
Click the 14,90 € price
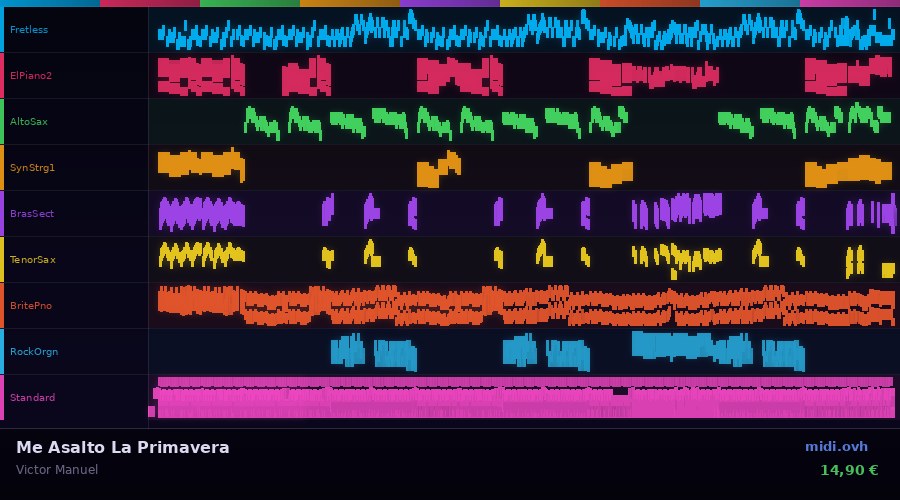click(848, 470)
